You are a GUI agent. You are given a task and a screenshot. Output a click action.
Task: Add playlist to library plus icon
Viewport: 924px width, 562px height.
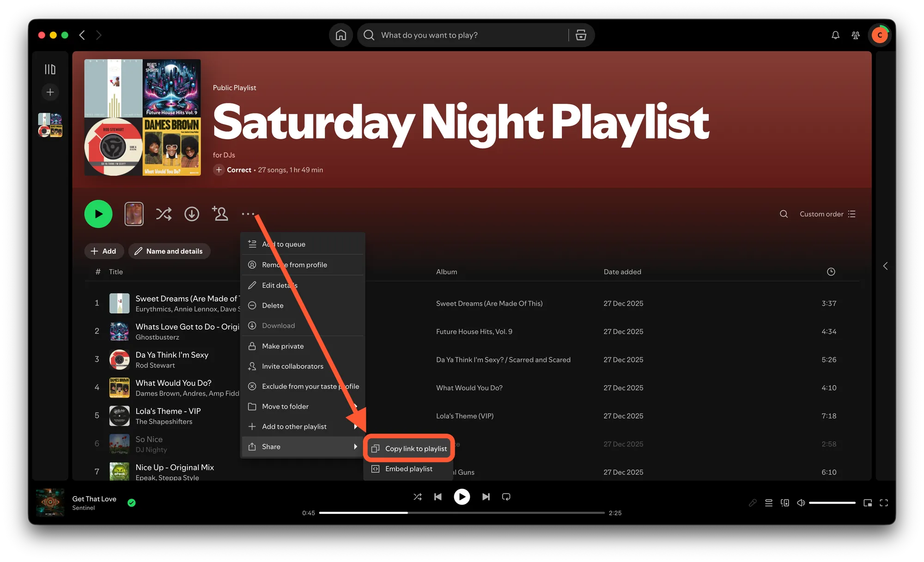tap(219, 170)
